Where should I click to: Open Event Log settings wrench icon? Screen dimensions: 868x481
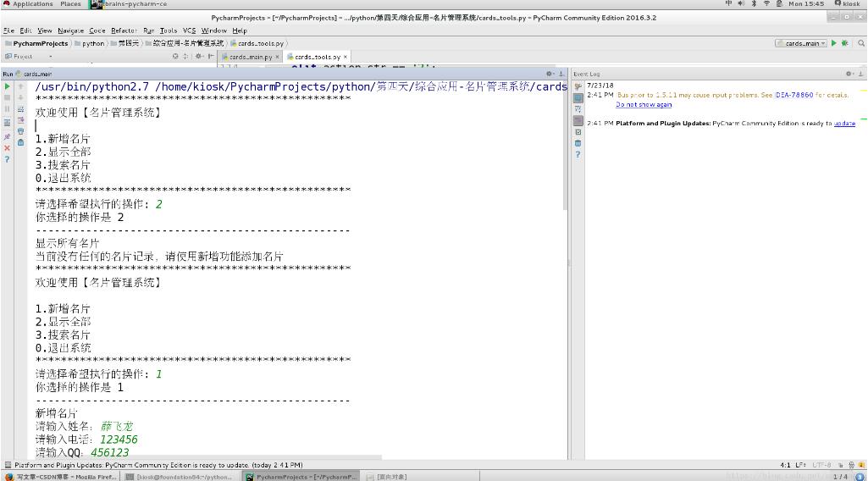(x=578, y=86)
